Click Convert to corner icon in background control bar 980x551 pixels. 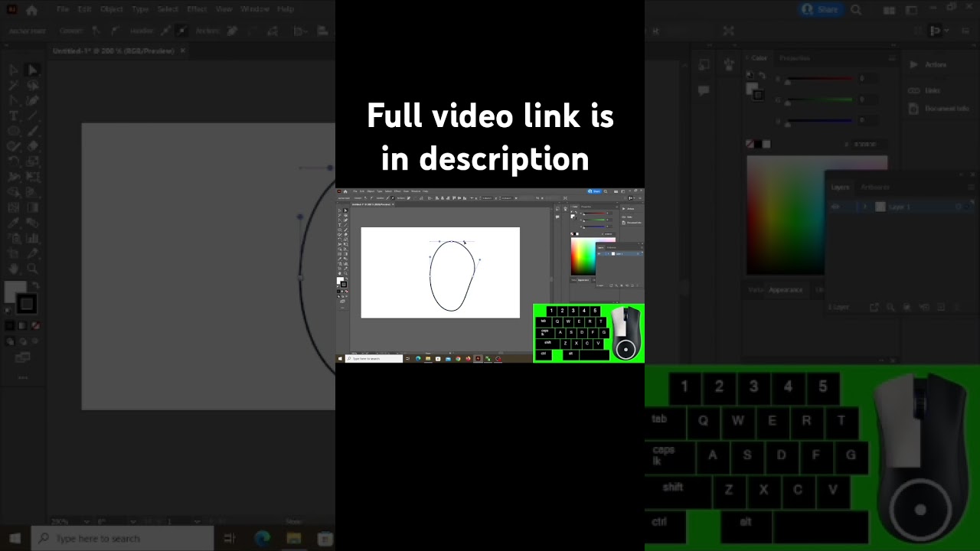point(96,31)
